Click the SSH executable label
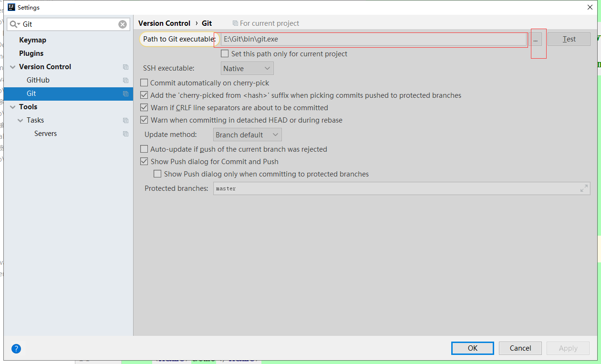Screen dimensions: 601x364 point(169,68)
